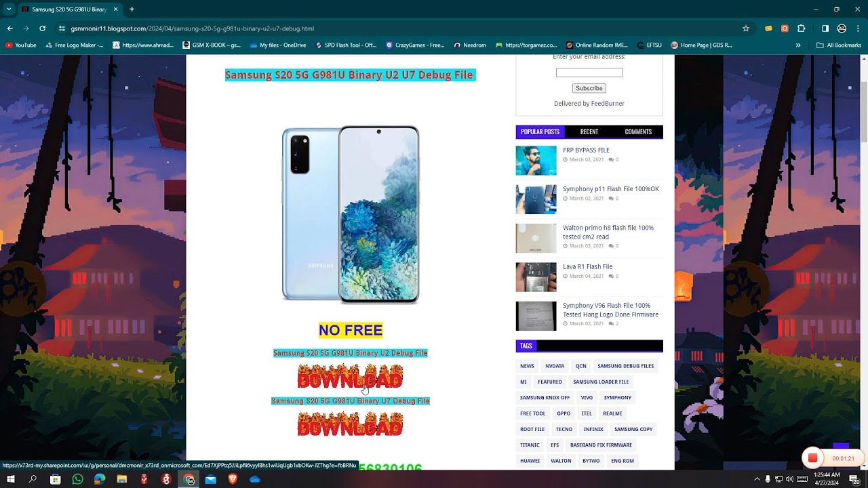Image resolution: width=868 pixels, height=488 pixels.
Task: Click the YouTube bookmark icon
Action: click(9, 45)
